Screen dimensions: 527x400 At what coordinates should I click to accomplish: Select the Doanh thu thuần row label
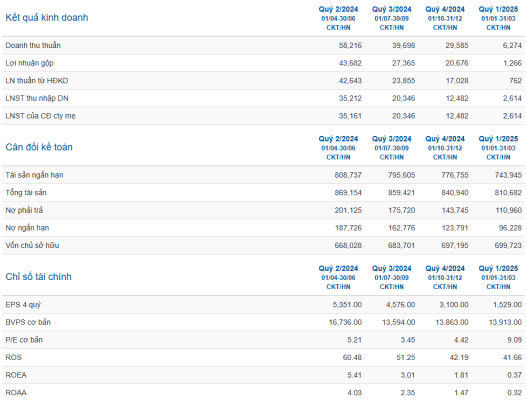pyautogui.click(x=33, y=45)
